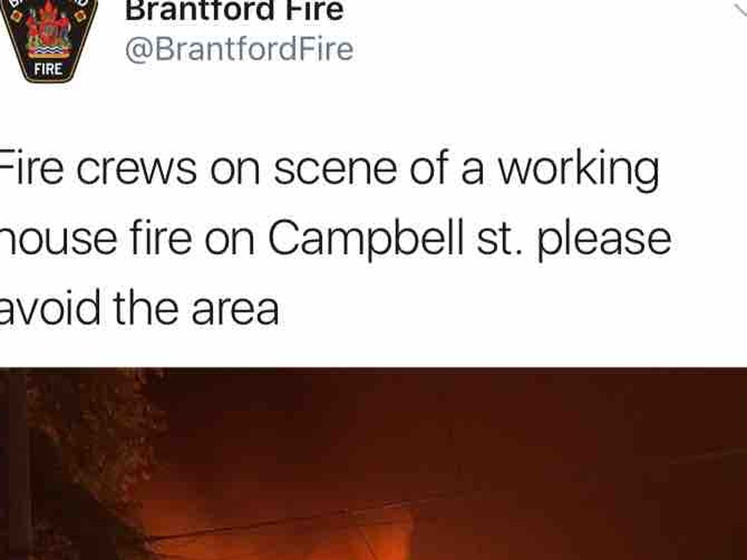Viewport: 747px width, 560px height.
Task: Open the Brantford Fire display name
Action: pos(234,11)
